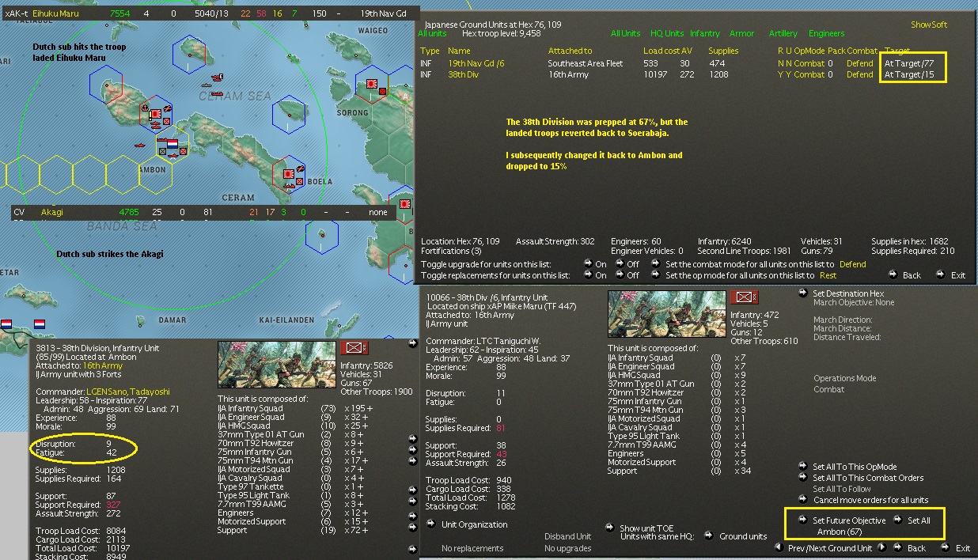Screen dimensions: 978x560
Task: Open the 38th Div unit in list
Action: click(x=464, y=74)
